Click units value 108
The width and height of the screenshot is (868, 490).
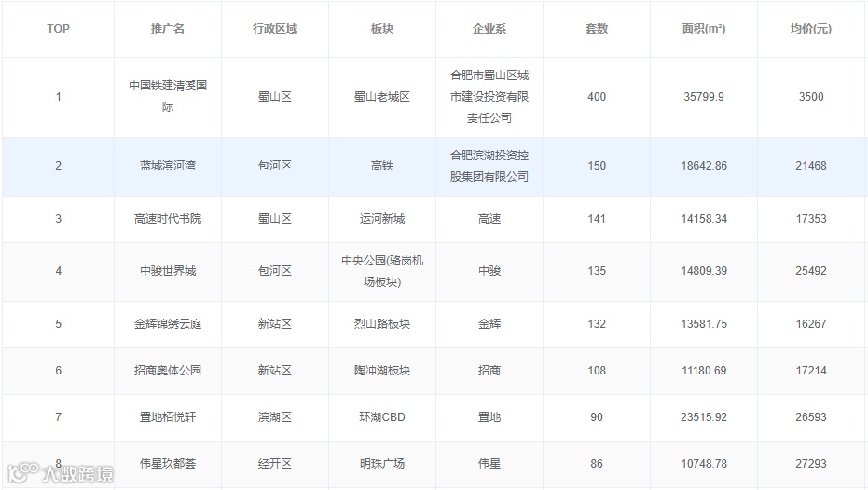(x=597, y=371)
